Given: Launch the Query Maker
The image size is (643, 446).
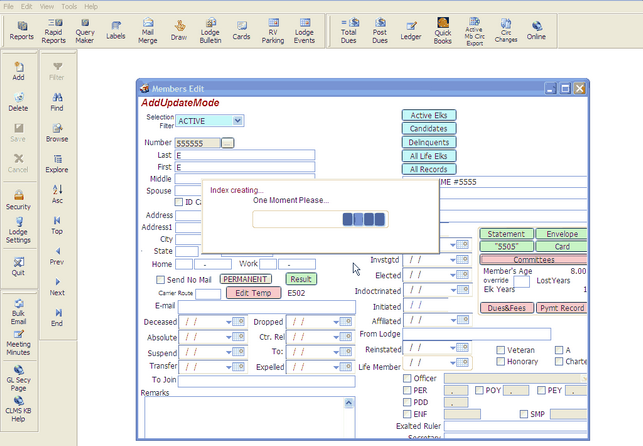Looking at the screenshot, I should tap(84, 28).
